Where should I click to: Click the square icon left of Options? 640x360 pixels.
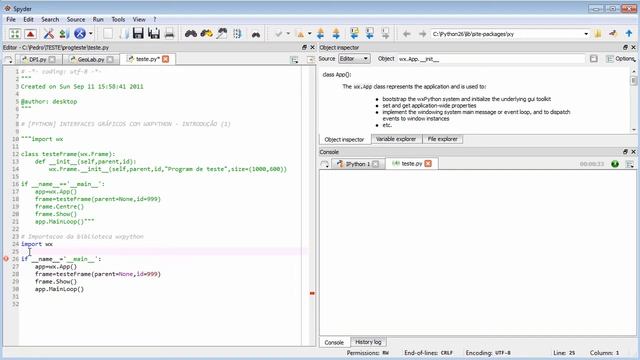593,59
